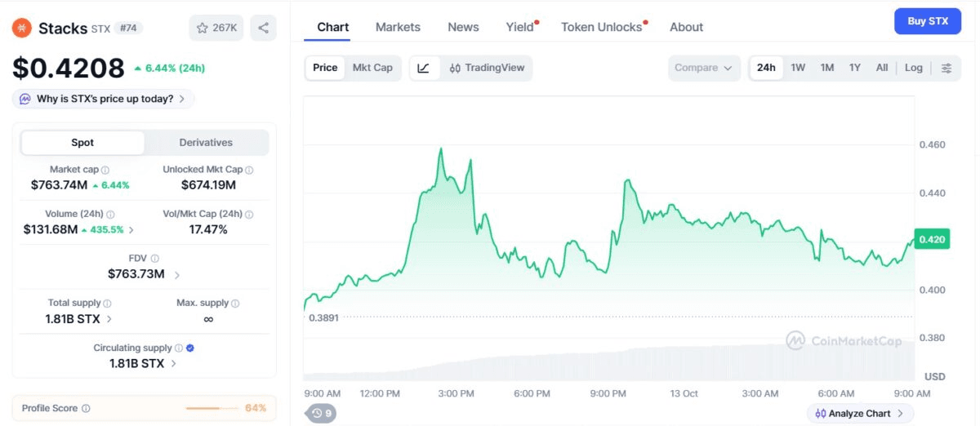Open the Token Unlocks tab
Viewport: 980px width, 426px height.
point(602,27)
